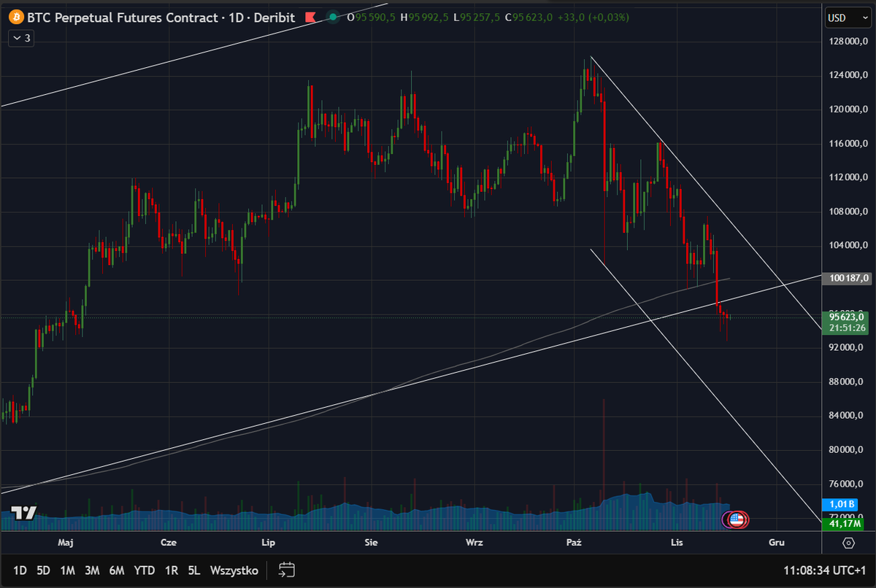Click 124000,0 on the price axis
Image resolution: width=876 pixels, height=588 pixels.
click(847, 75)
